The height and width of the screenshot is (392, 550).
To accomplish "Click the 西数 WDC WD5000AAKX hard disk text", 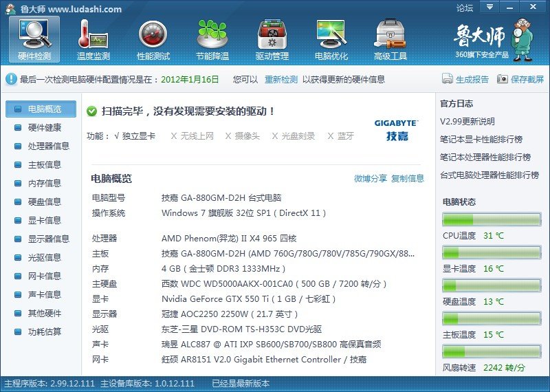I will pos(274,284).
